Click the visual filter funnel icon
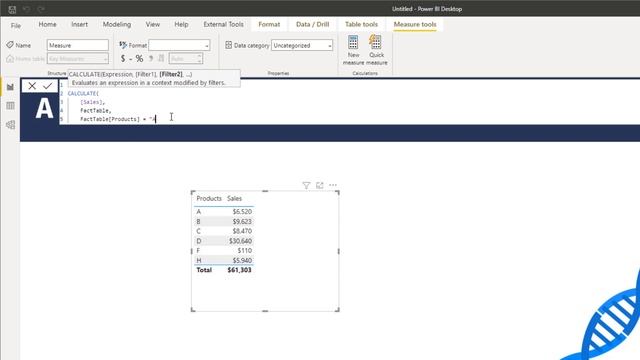Screen dimensions: 640x360 (306, 185)
